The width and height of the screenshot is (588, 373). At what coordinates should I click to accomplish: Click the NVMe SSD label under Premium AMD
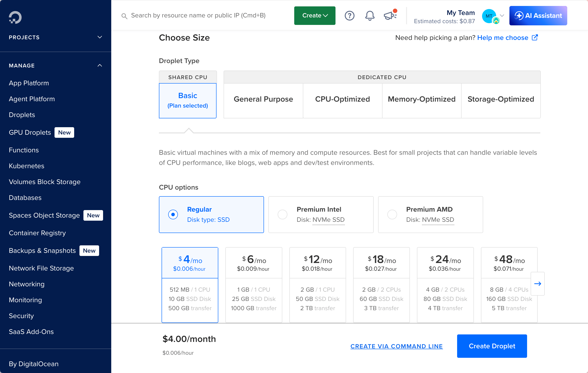tap(438, 220)
